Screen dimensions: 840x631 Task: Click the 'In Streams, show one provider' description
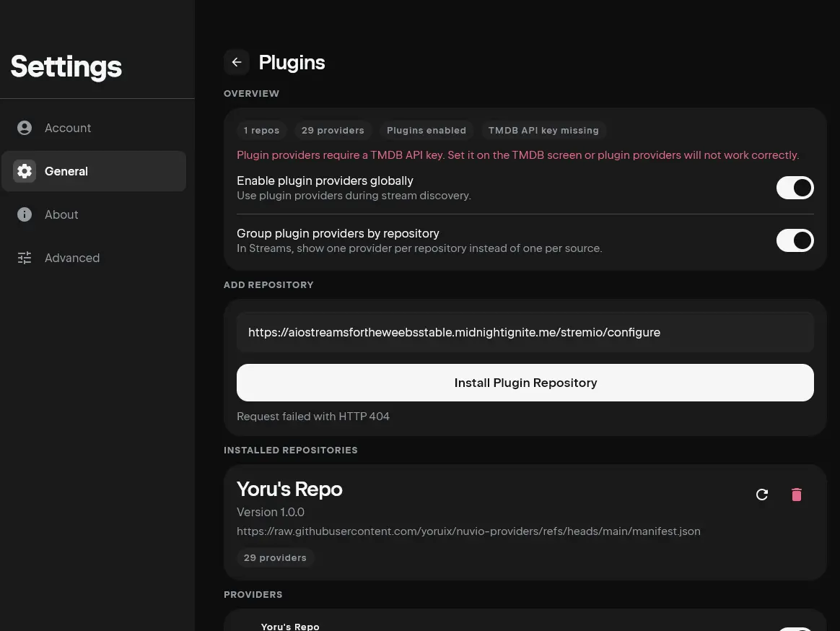[419, 248]
